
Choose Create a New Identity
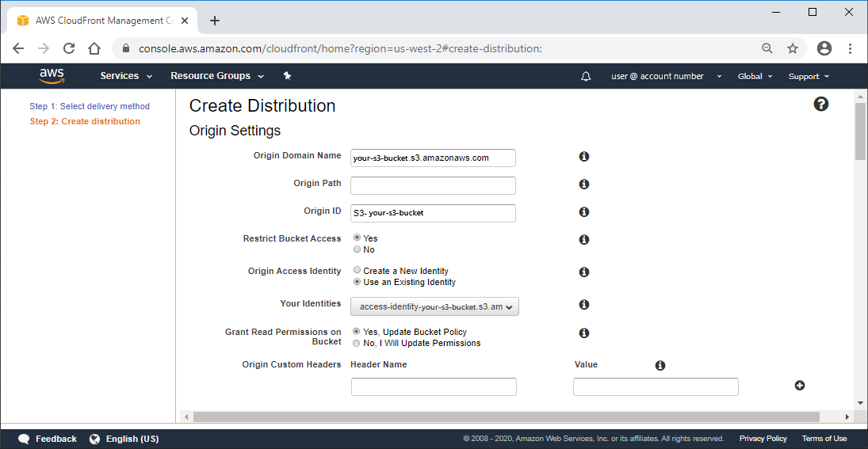357,270
